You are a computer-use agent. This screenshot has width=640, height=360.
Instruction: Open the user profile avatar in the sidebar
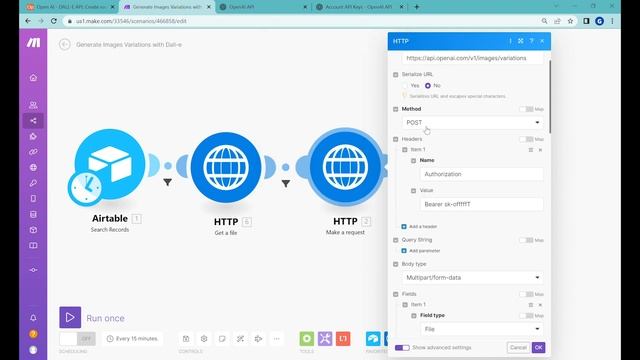pos(33,350)
